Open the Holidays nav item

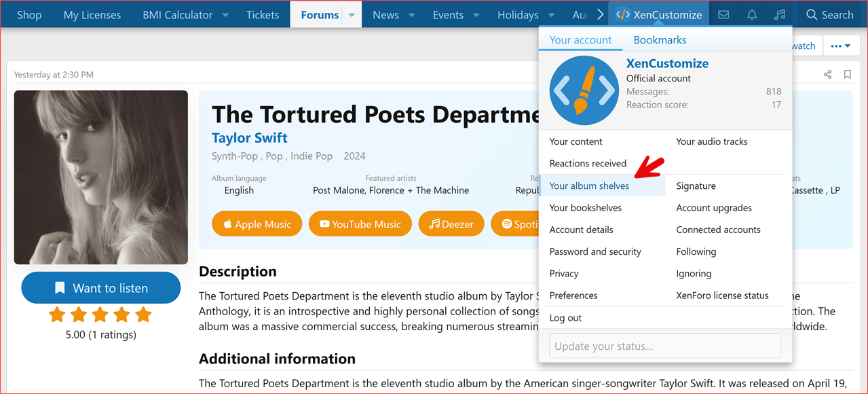click(518, 15)
